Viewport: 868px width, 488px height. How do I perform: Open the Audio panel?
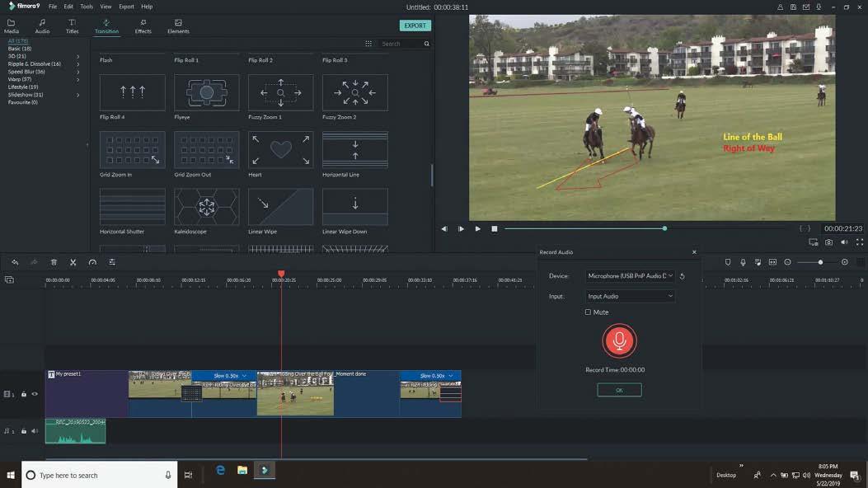pyautogui.click(x=42, y=26)
